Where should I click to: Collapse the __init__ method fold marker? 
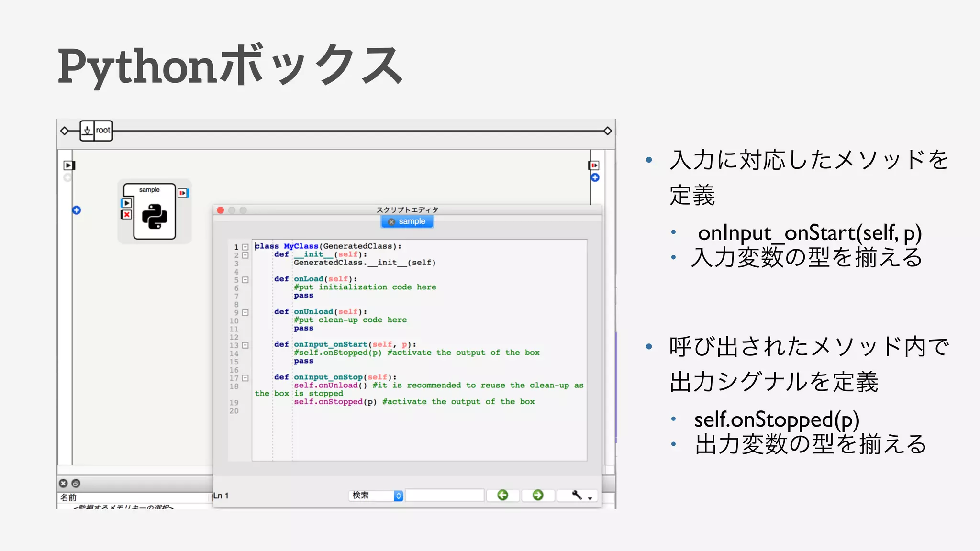coord(245,255)
